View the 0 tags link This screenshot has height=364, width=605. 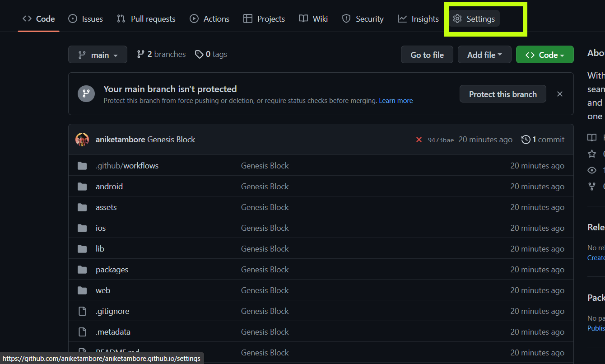[211, 54]
